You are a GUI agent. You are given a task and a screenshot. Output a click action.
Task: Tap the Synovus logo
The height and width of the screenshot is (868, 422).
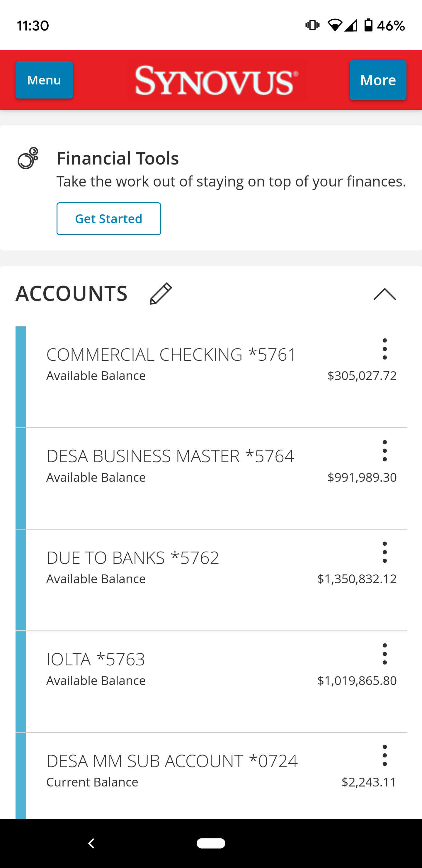click(x=217, y=81)
